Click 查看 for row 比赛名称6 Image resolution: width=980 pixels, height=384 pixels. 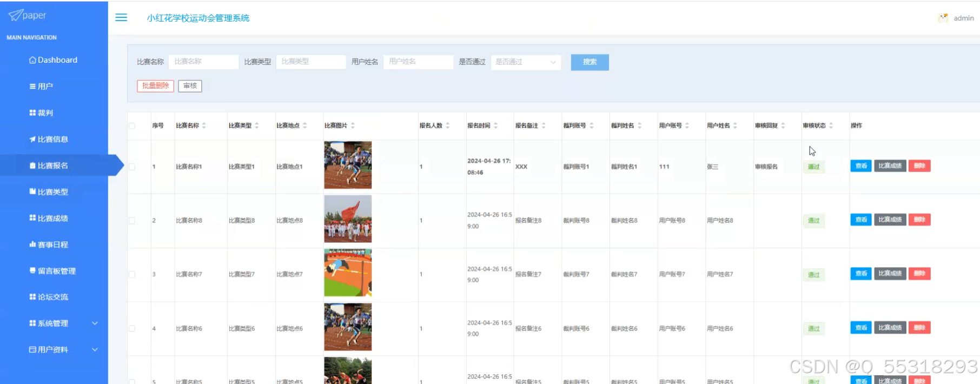pos(861,328)
